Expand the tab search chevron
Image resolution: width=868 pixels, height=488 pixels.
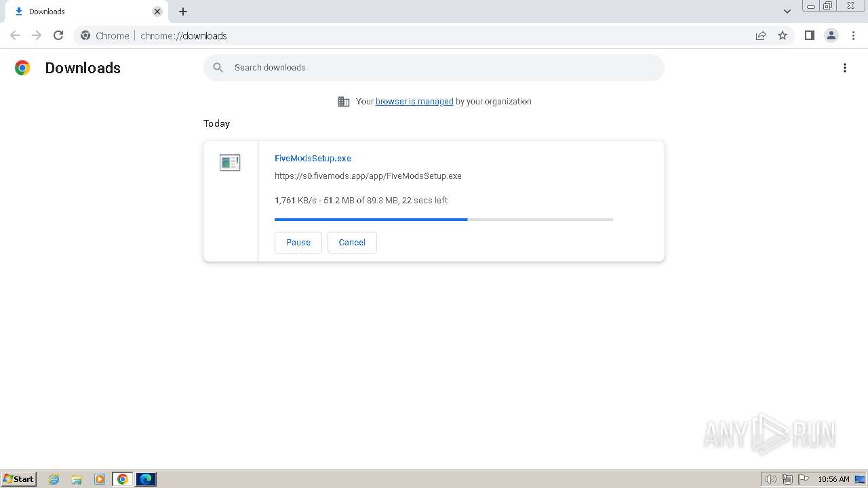pyautogui.click(x=787, y=12)
